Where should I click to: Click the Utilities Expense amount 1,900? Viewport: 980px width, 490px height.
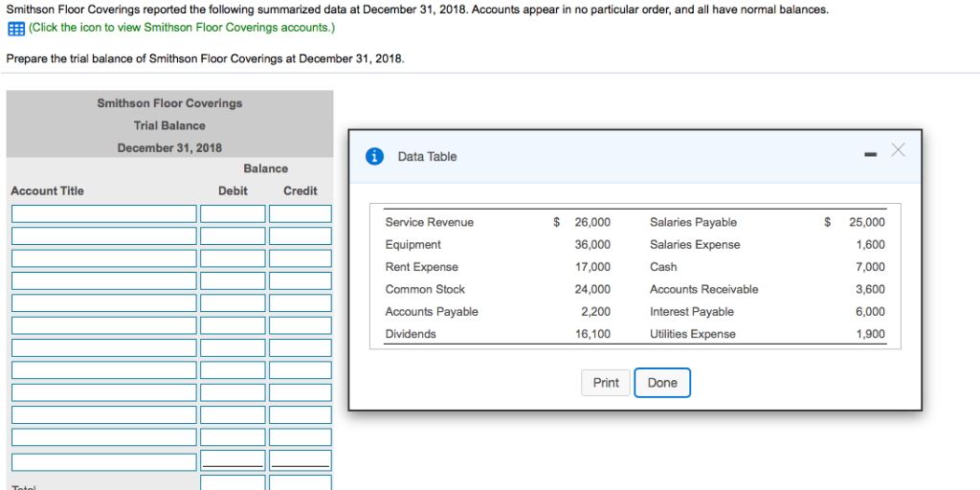(x=871, y=334)
